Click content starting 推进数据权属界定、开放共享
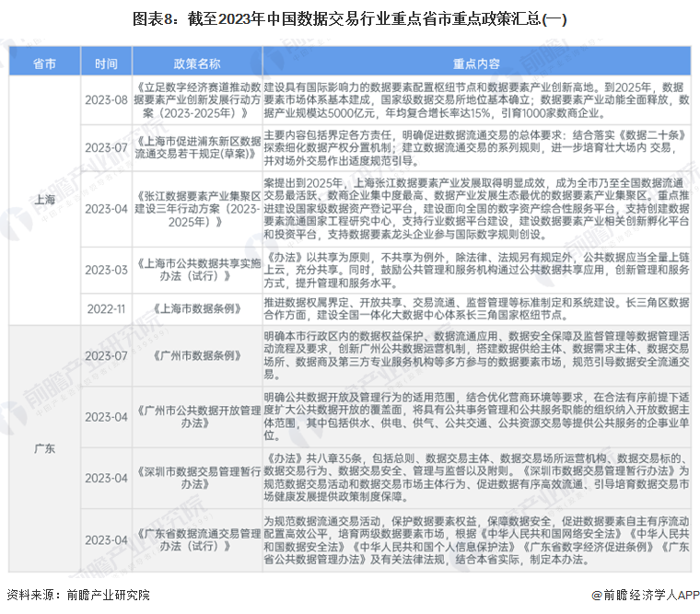 pyautogui.click(x=476, y=308)
